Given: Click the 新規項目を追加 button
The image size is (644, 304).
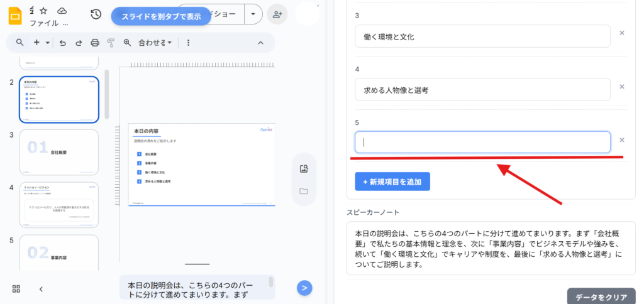Looking at the screenshot, I should coord(392,182).
